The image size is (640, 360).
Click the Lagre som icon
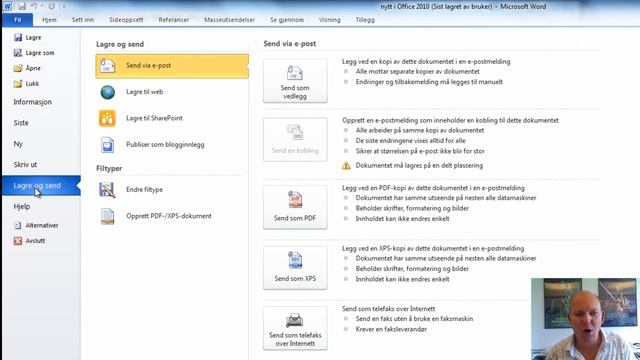(x=18, y=53)
